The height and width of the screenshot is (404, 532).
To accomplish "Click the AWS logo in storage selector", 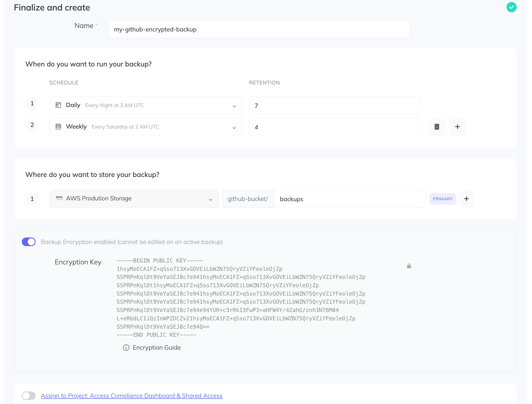I will click(x=59, y=198).
